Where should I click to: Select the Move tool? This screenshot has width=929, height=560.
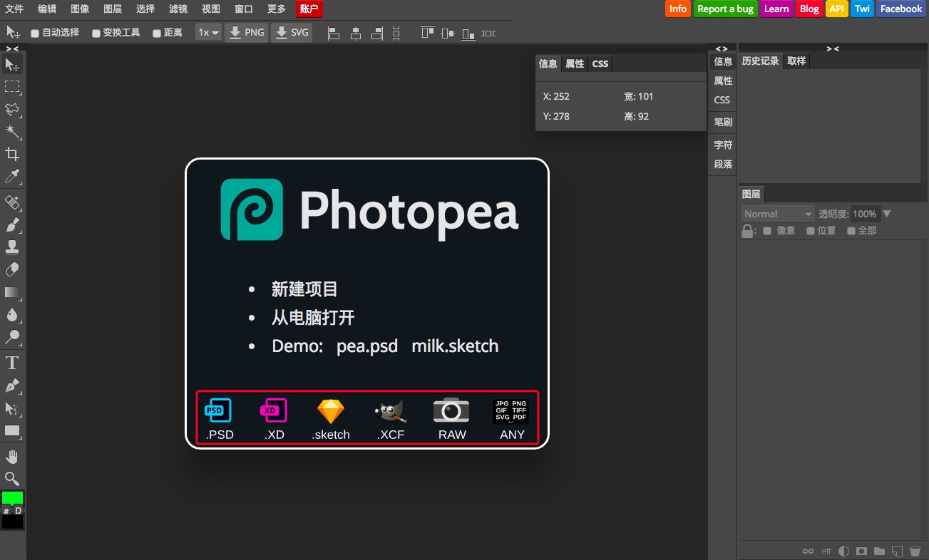(12, 65)
